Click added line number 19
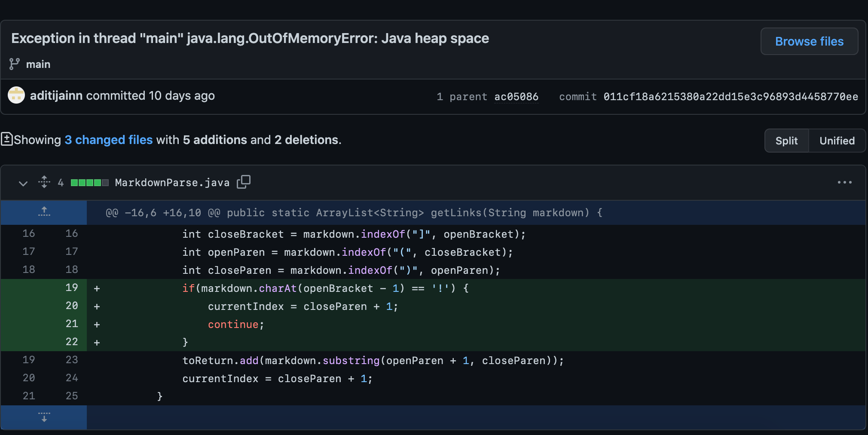Screen dimensions: 868x435 (x=71, y=288)
